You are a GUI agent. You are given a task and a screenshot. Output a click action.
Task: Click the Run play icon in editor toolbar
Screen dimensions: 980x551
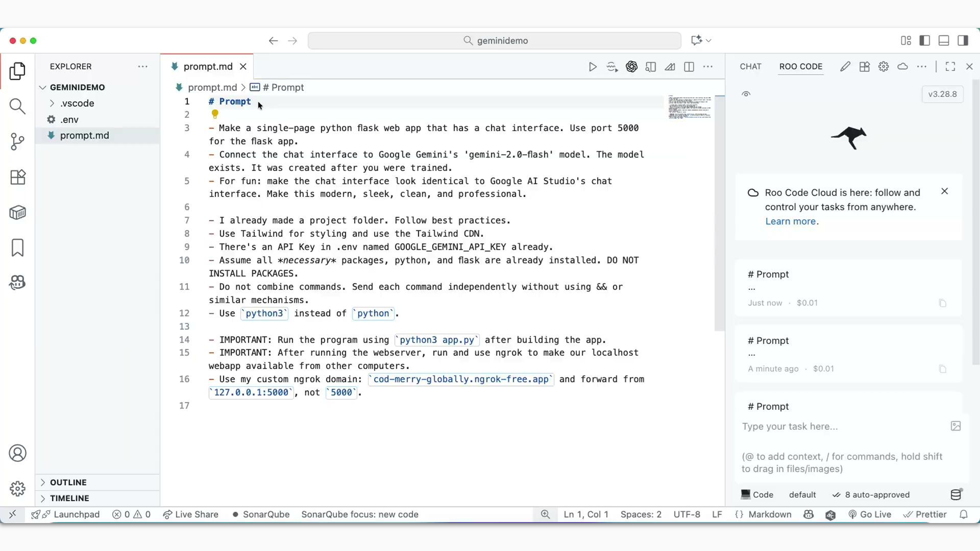click(x=593, y=67)
